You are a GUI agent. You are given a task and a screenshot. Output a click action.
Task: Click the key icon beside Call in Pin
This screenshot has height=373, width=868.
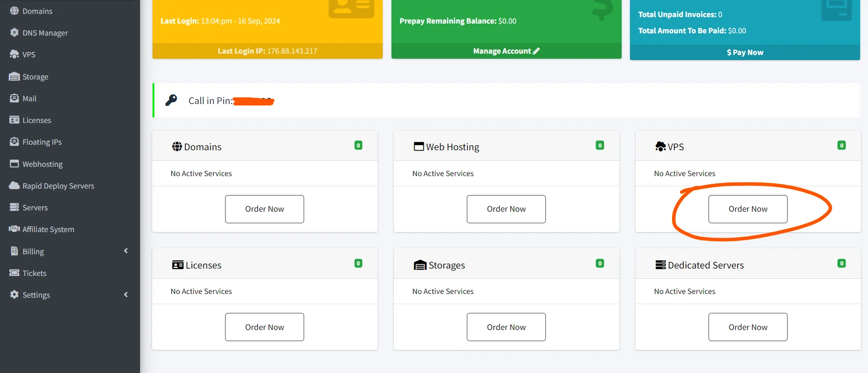point(171,100)
